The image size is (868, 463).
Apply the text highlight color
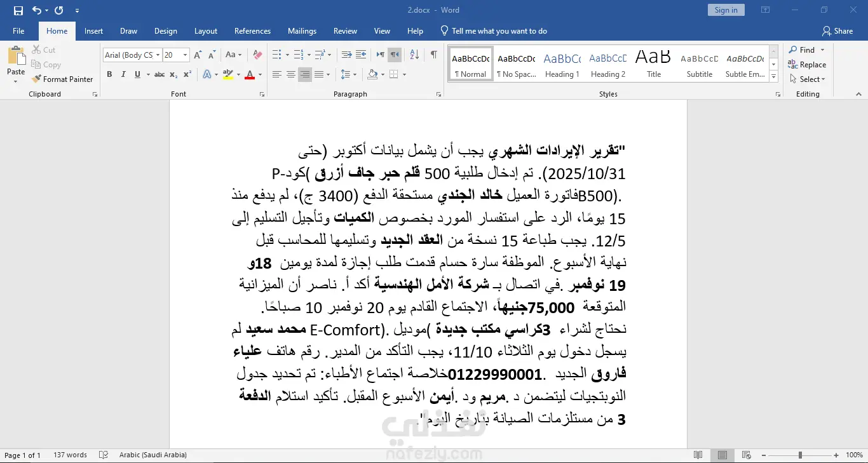pyautogui.click(x=227, y=74)
